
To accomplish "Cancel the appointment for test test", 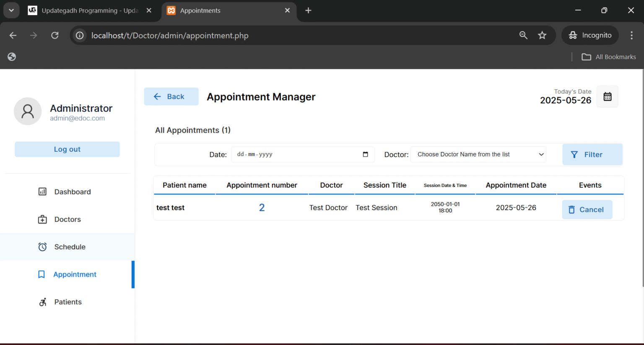I will [587, 210].
